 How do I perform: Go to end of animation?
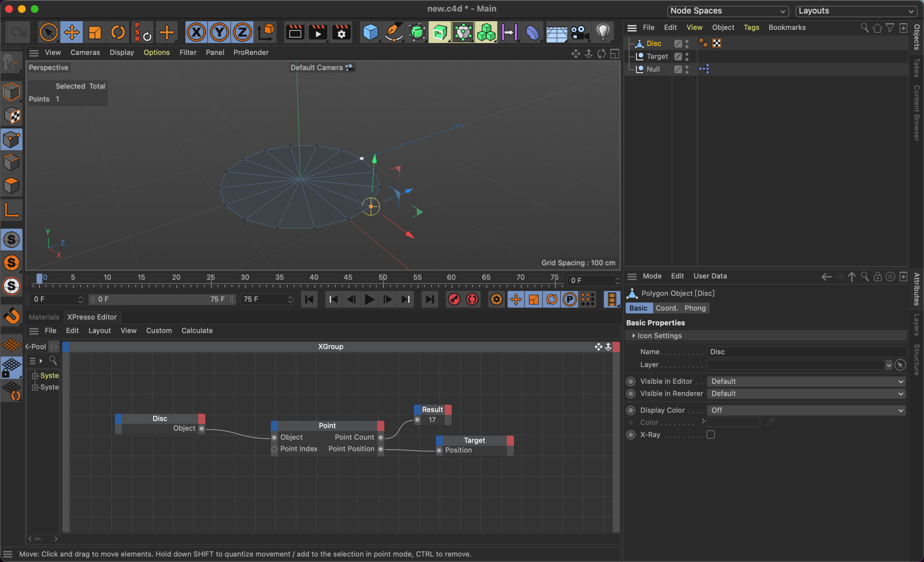[429, 300]
